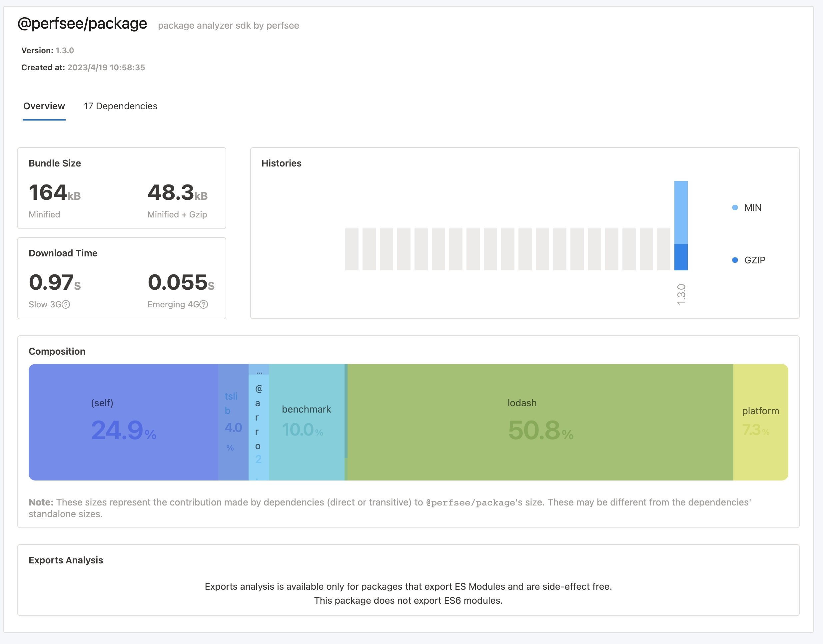Click the @arro composition block
Viewport: 823px width, 644px height.
(258, 427)
